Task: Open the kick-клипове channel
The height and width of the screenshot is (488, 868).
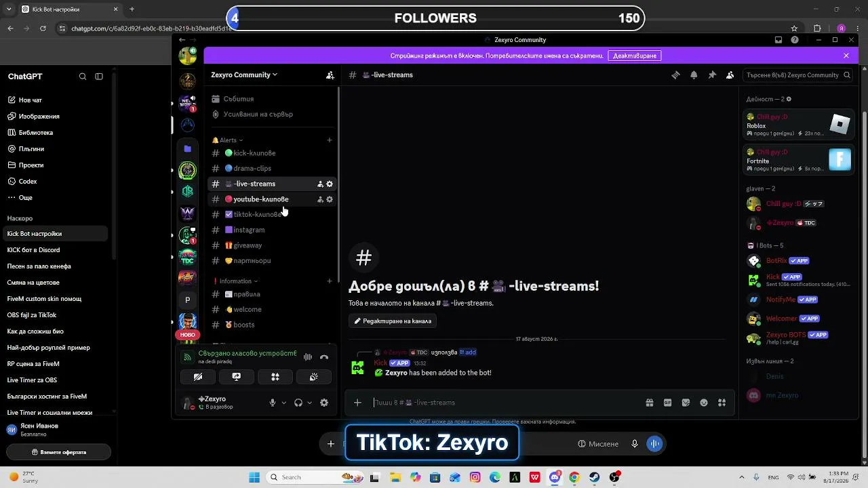Action: pyautogui.click(x=271, y=153)
